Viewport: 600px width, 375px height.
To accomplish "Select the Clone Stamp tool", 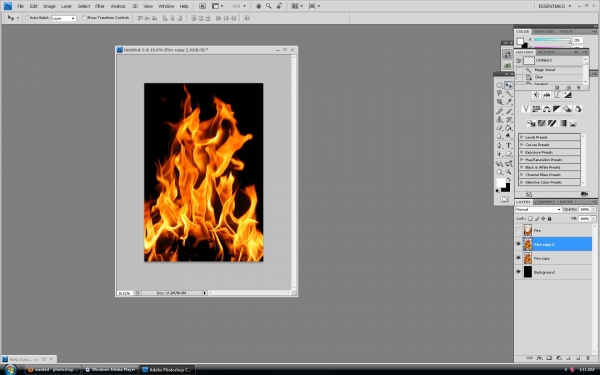I will click(x=499, y=119).
